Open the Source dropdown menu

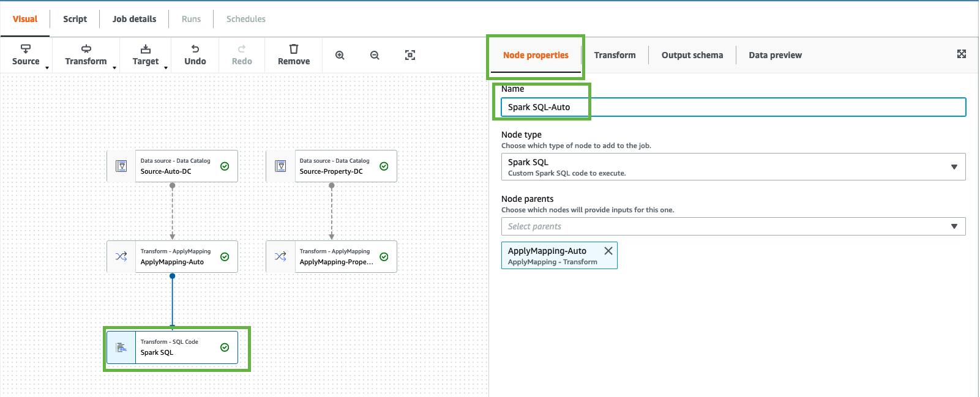coord(26,54)
